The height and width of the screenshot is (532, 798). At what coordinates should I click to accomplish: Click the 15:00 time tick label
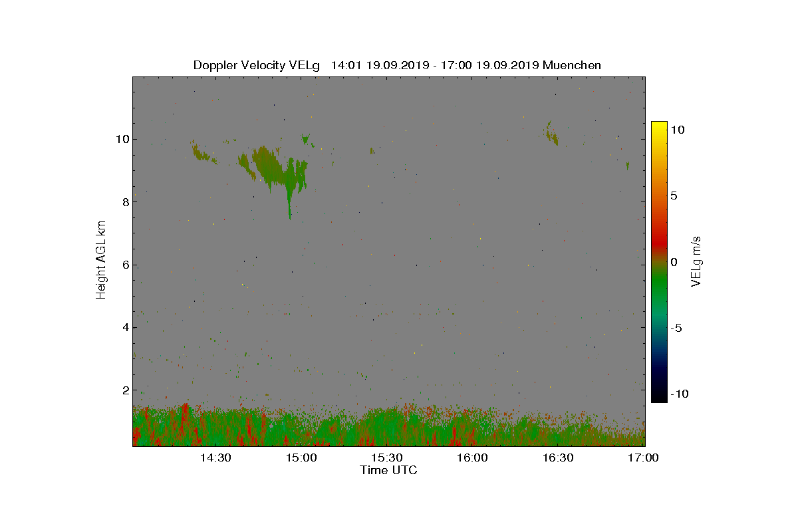coord(301,458)
